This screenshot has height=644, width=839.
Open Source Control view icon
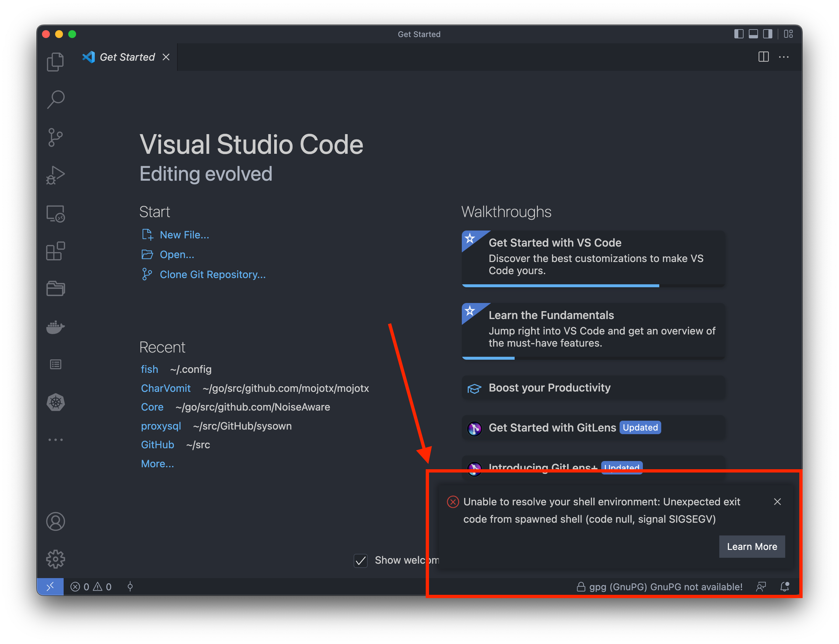tap(55, 138)
